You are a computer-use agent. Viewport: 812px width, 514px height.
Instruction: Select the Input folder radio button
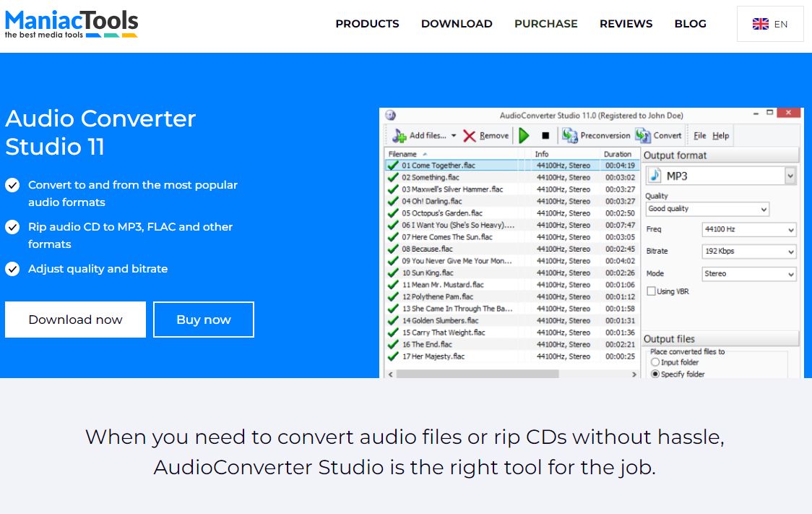[x=655, y=362]
